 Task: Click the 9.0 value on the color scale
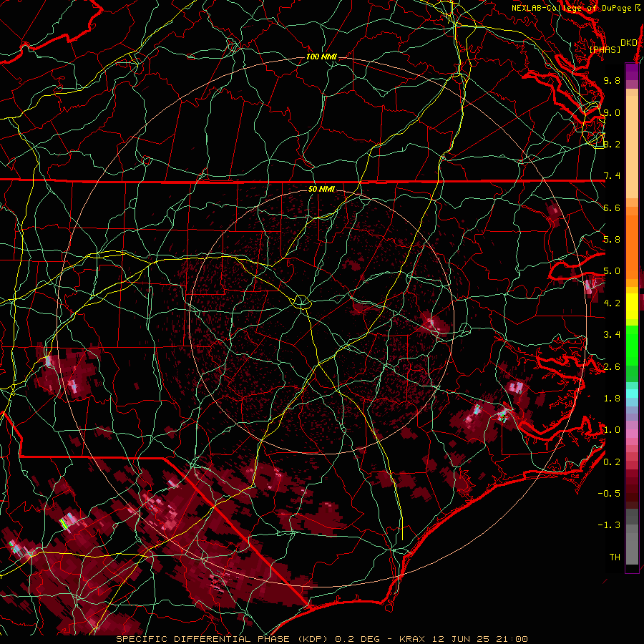pyautogui.click(x=612, y=112)
